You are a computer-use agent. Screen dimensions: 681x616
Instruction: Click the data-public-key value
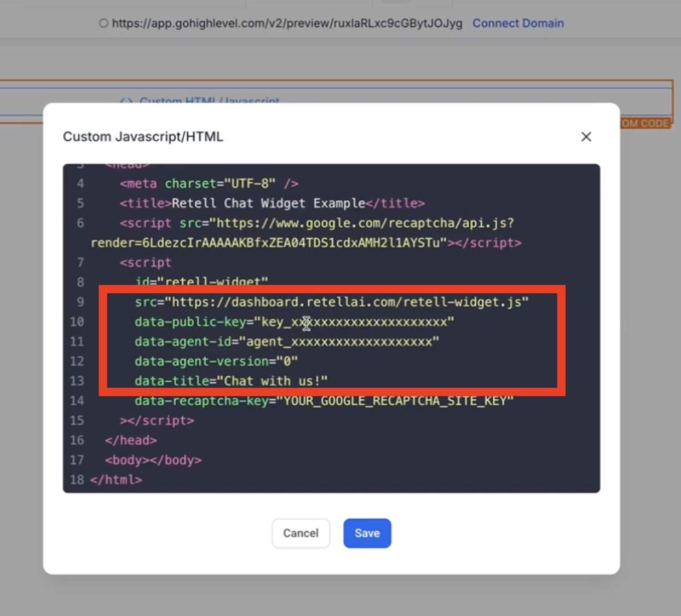click(x=354, y=322)
